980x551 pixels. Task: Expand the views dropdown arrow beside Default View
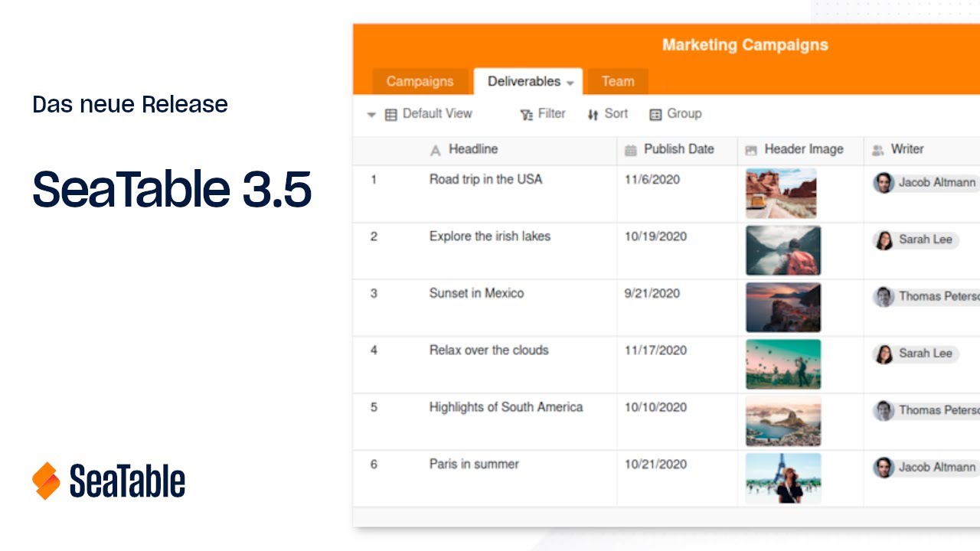[371, 115]
